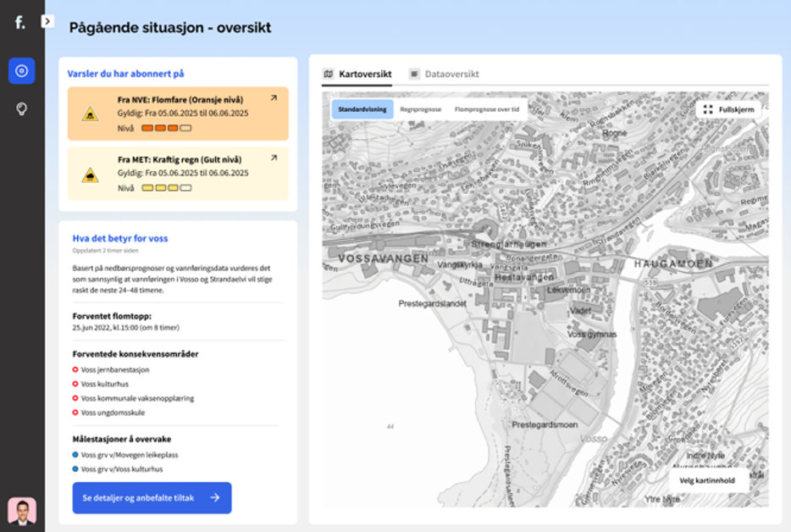Select the Regnprognose map view
Viewport: 791px width, 532px height.
pos(421,109)
